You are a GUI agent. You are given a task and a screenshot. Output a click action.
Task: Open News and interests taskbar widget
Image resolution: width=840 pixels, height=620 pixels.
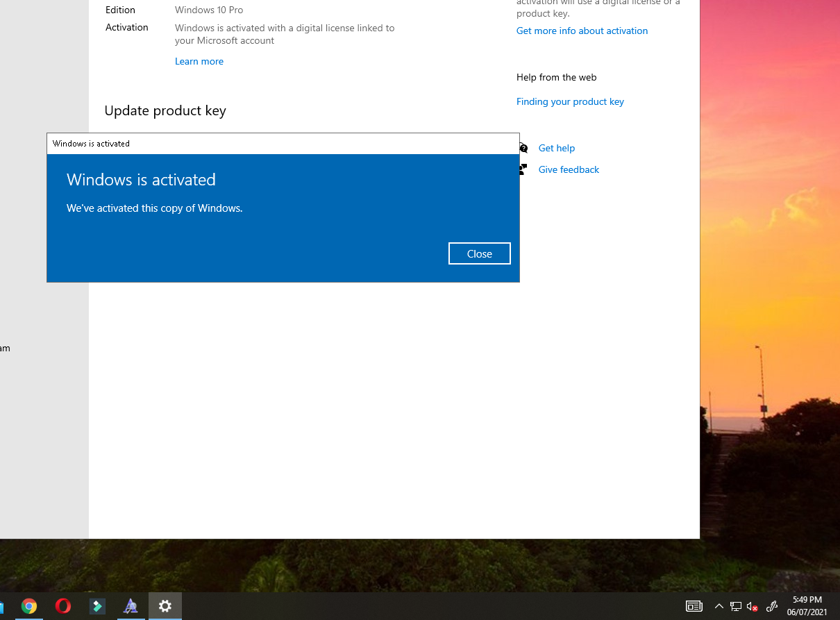pos(694,606)
